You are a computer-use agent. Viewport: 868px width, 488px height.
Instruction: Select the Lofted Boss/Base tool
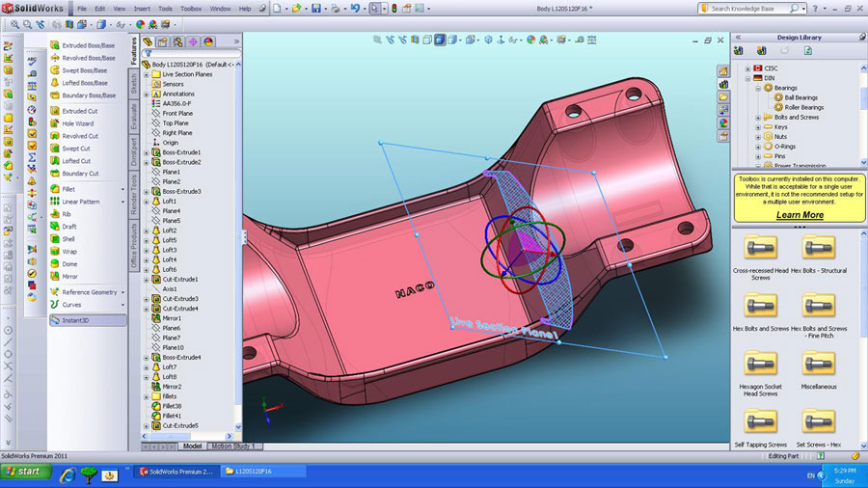[x=79, y=83]
